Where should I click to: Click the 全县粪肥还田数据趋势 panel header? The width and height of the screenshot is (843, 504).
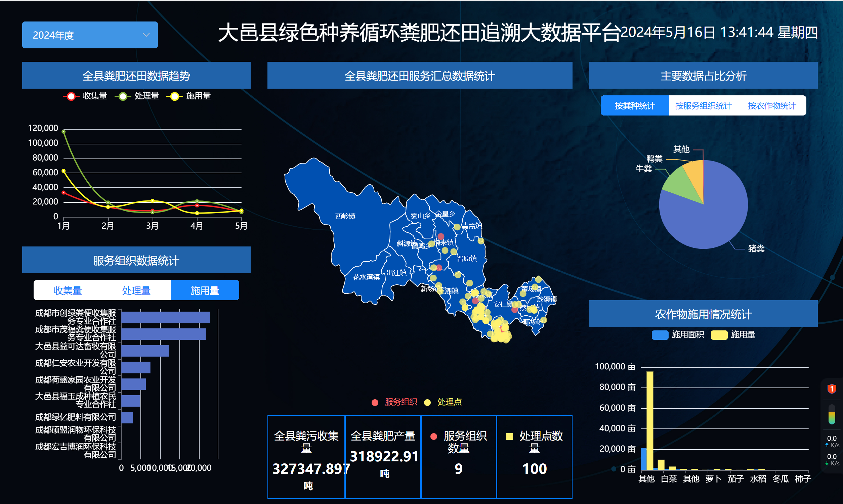[x=136, y=76]
